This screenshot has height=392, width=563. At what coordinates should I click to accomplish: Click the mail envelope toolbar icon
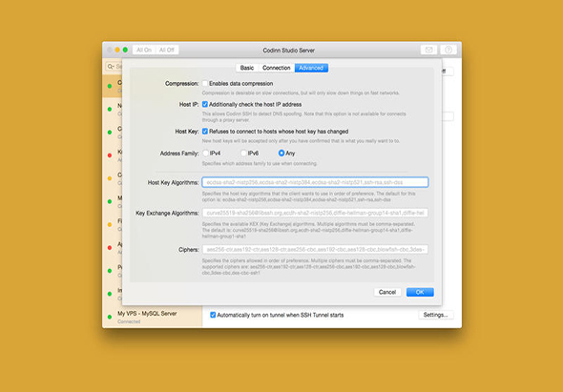[x=428, y=50]
